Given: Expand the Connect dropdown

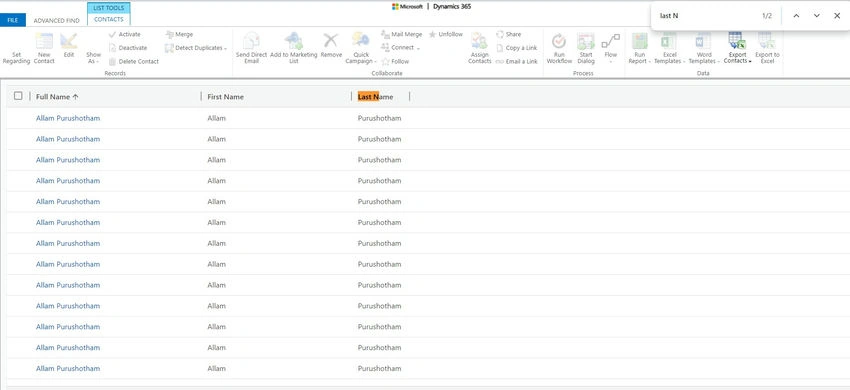Looking at the screenshot, I should click(401, 48).
